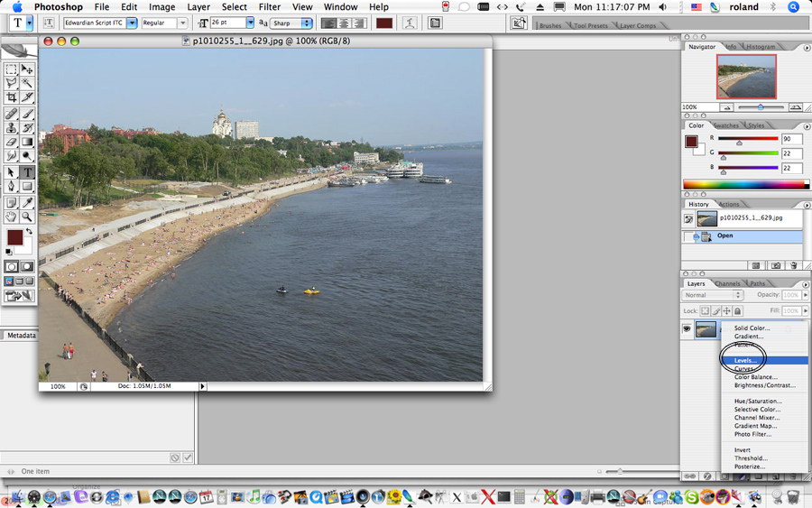
Task: Choose Levels... from the adjustment menu
Action: tap(745, 360)
